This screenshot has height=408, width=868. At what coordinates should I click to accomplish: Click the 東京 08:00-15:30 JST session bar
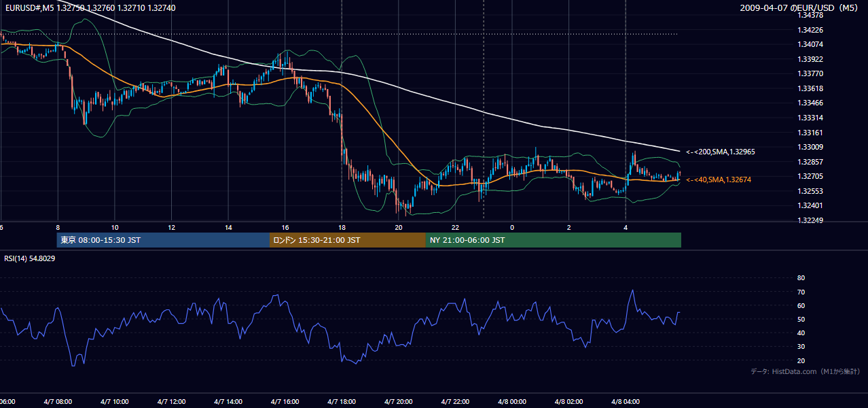click(163, 240)
